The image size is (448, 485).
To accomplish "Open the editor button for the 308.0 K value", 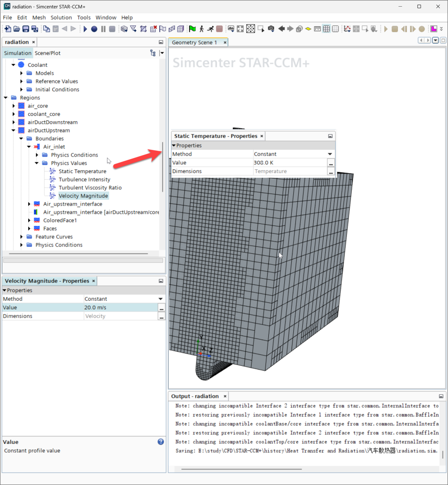I will pyautogui.click(x=331, y=163).
